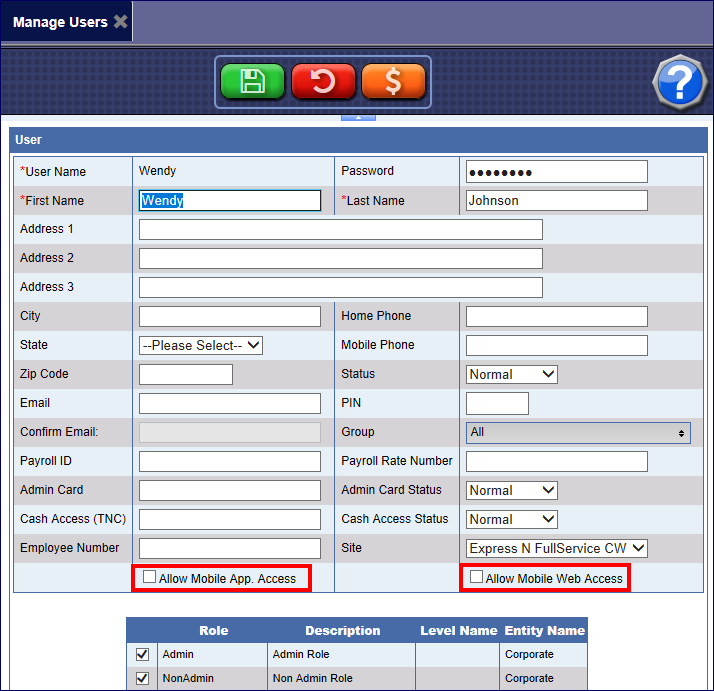Screen dimensions: 714x691
Task: Click the Email input field
Action: 229,403
